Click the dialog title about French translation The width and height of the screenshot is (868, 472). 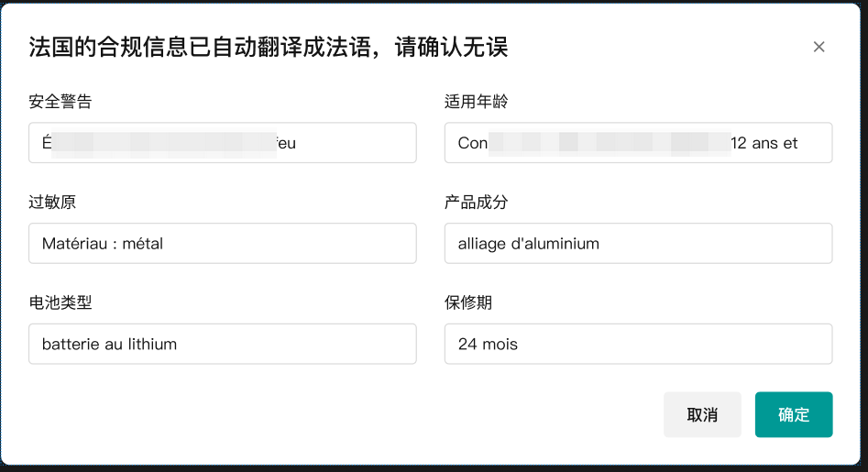point(269,48)
